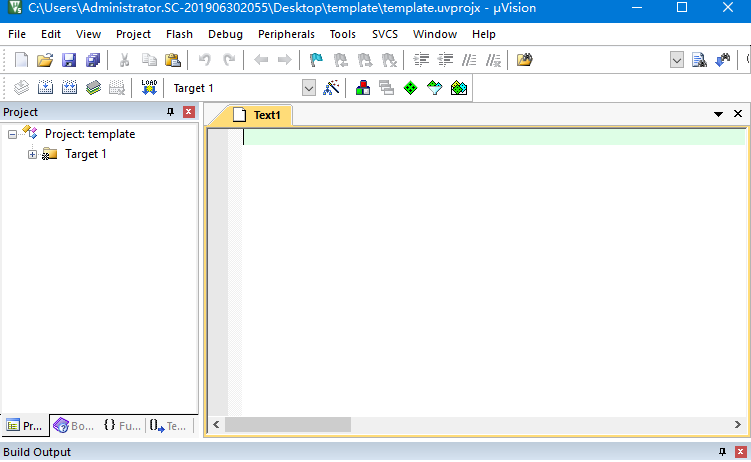This screenshot has height=462, width=751.
Task: Navigate forwards with right arrow icon
Action: coord(284,60)
